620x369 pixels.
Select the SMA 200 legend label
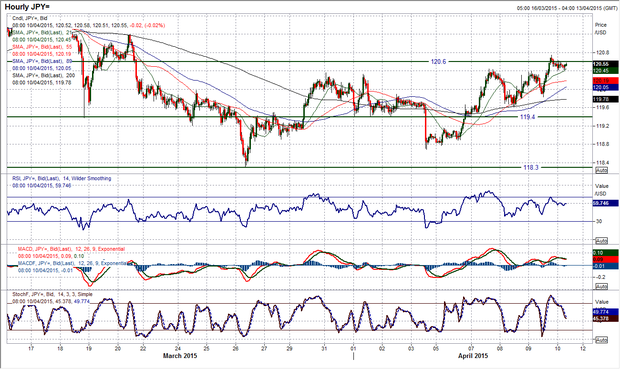pyautogui.click(x=43, y=75)
